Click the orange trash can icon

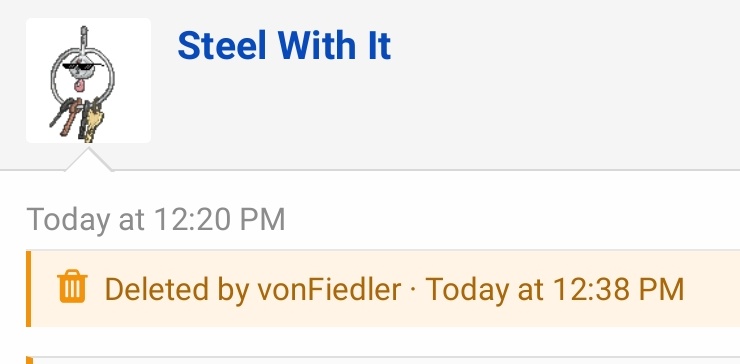point(72,286)
